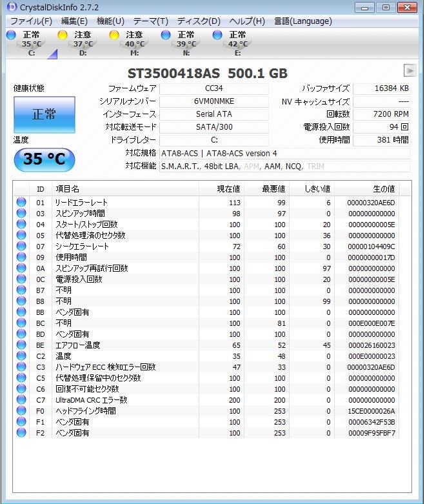Image resolution: width=425 pixels, height=504 pixels.
Task: Open the テーマ(T) menu
Action: (151, 21)
